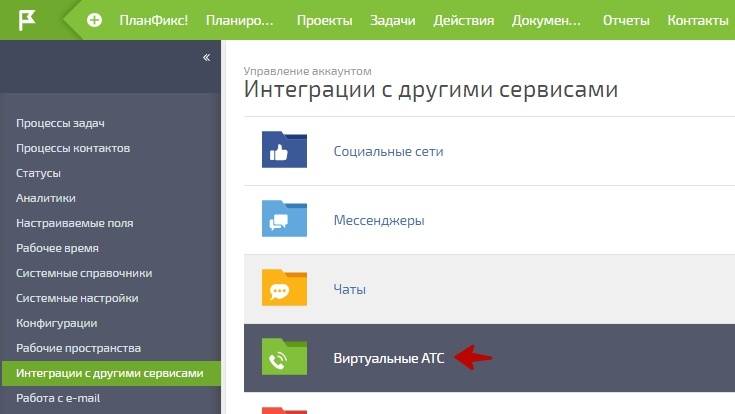Select Интеграции с другими сервисами sidebar item
Image resolution: width=735 pixels, height=414 pixels.
111,373
